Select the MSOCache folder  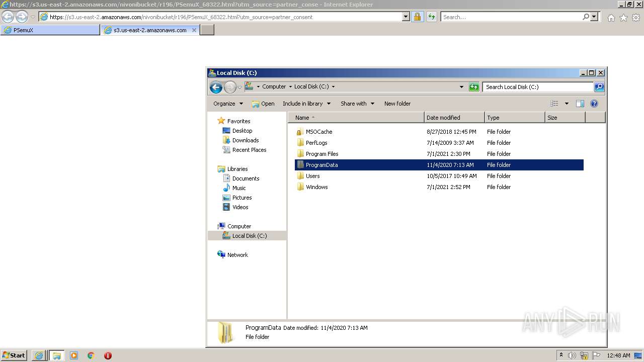(x=319, y=132)
